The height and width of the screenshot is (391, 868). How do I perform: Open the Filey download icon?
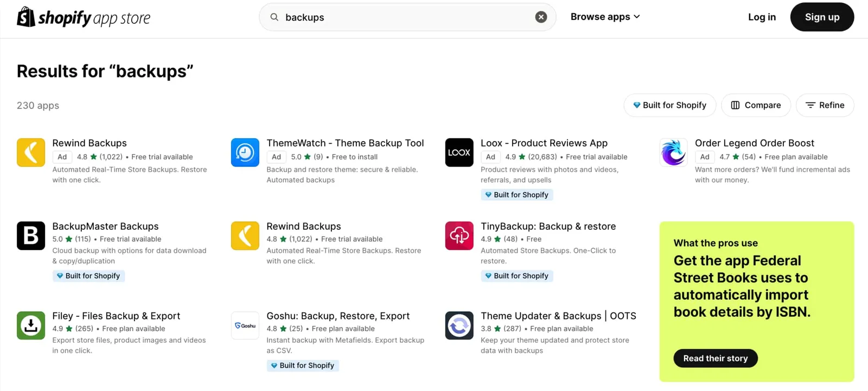coord(31,325)
